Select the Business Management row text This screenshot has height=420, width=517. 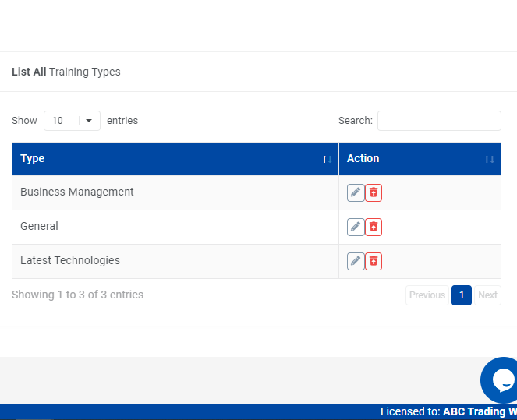[x=77, y=192]
